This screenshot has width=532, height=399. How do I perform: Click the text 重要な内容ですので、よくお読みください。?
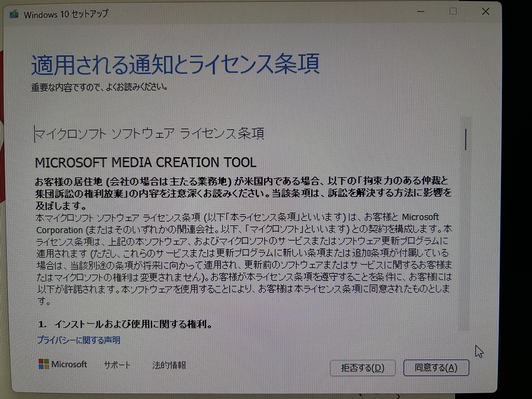(x=99, y=87)
